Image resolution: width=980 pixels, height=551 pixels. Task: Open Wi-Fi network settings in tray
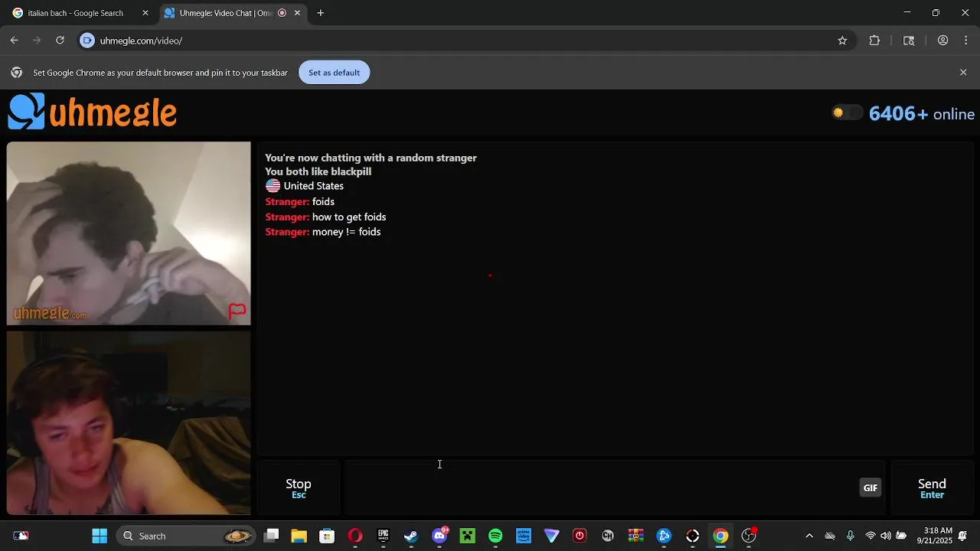pyautogui.click(x=871, y=536)
